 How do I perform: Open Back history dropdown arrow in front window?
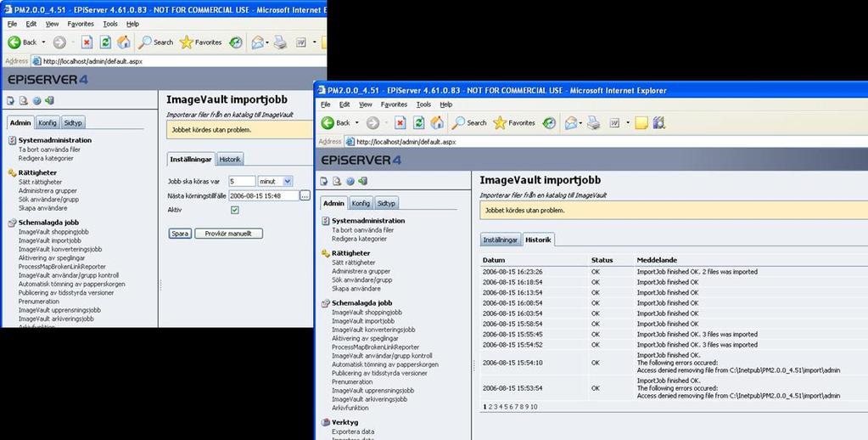pyautogui.click(x=357, y=122)
